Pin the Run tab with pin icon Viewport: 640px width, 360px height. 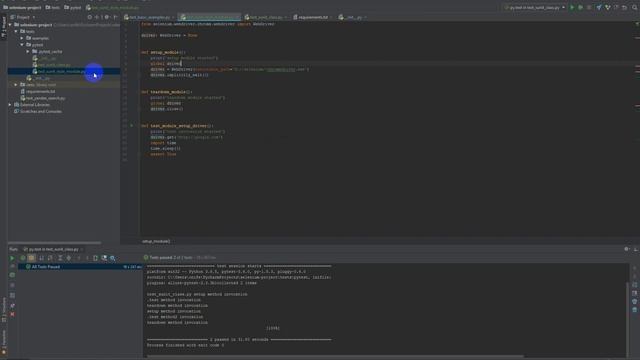[12, 306]
